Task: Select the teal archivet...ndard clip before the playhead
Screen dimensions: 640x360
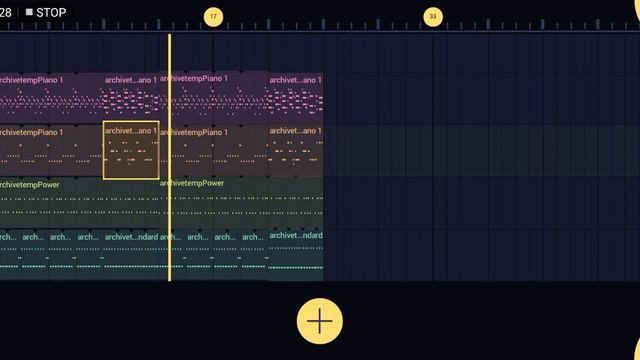Action: click(x=131, y=255)
